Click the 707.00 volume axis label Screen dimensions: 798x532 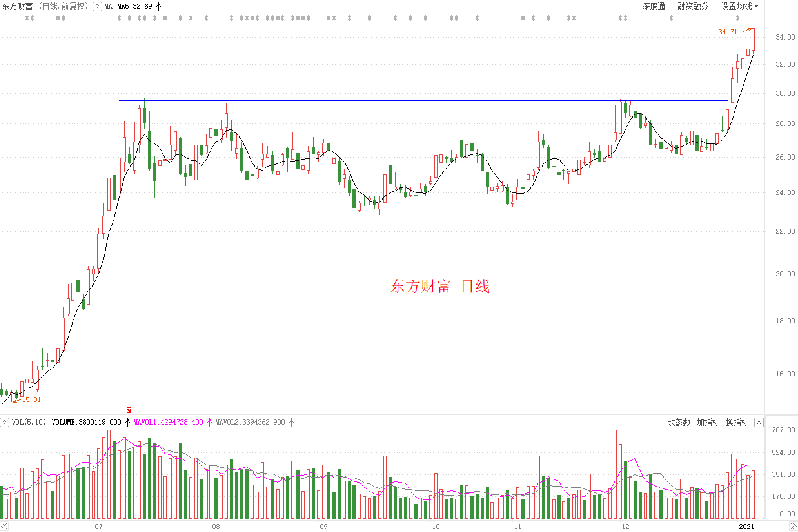click(783, 430)
